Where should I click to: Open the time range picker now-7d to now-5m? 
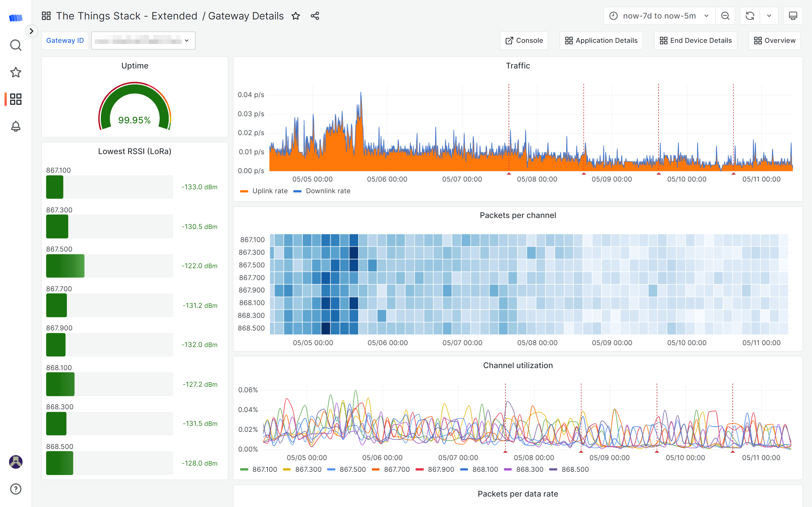[x=659, y=15]
